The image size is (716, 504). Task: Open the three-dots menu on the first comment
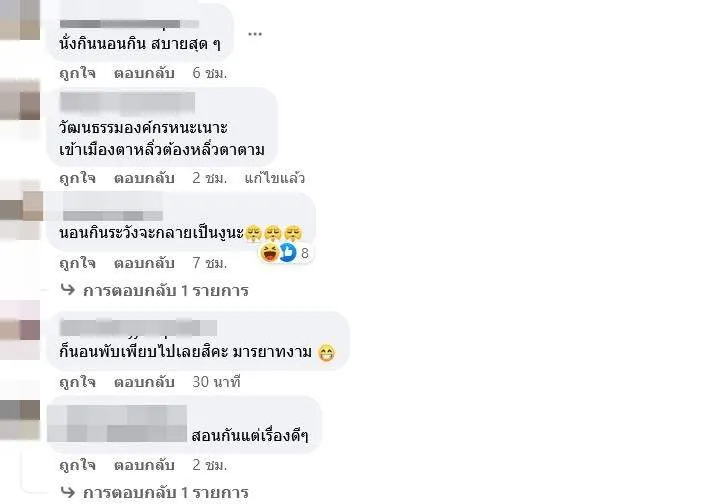tap(255, 34)
